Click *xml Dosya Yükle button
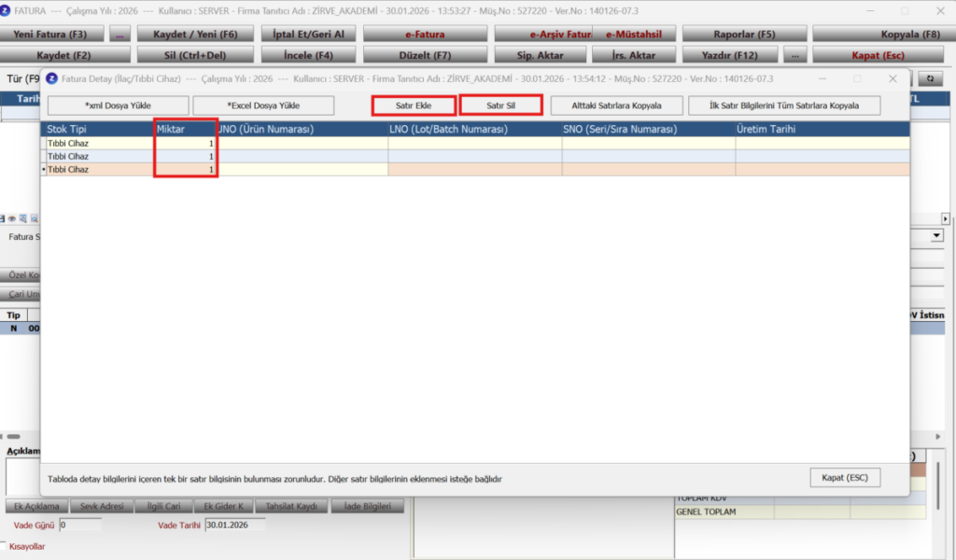Image resolution: width=956 pixels, height=560 pixels. tap(118, 105)
